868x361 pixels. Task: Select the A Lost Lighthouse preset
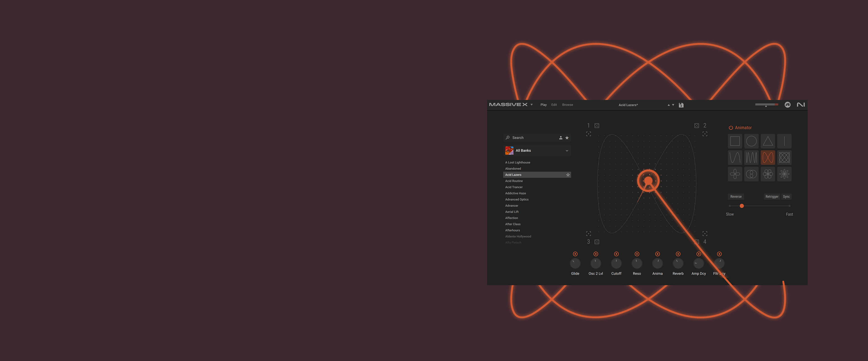[518, 162]
